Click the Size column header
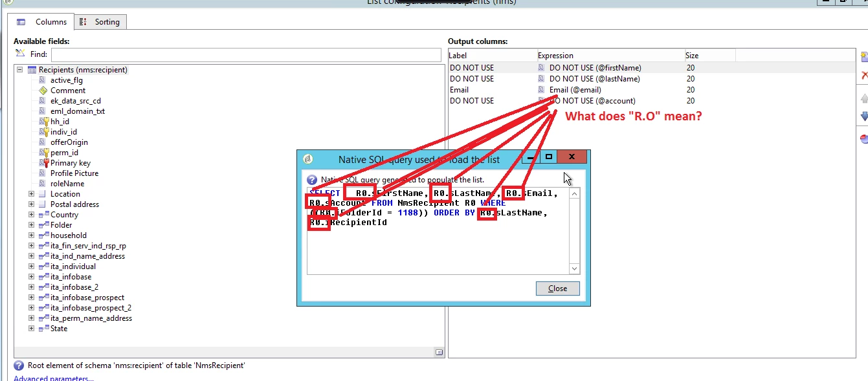The height and width of the screenshot is (381, 868). (x=710, y=56)
